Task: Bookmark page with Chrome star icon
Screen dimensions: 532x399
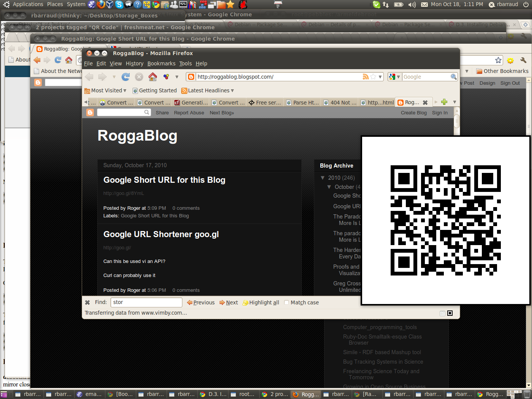Action: pyautogui.click(x=498, y=60)
